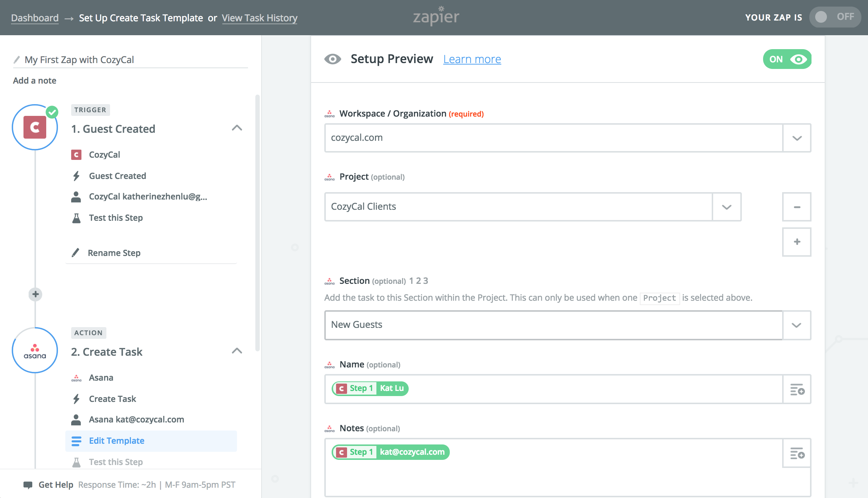Click insert-field icon for Name field
The width and height of the screenshot is (868, 498).
[x=797, y=389]
